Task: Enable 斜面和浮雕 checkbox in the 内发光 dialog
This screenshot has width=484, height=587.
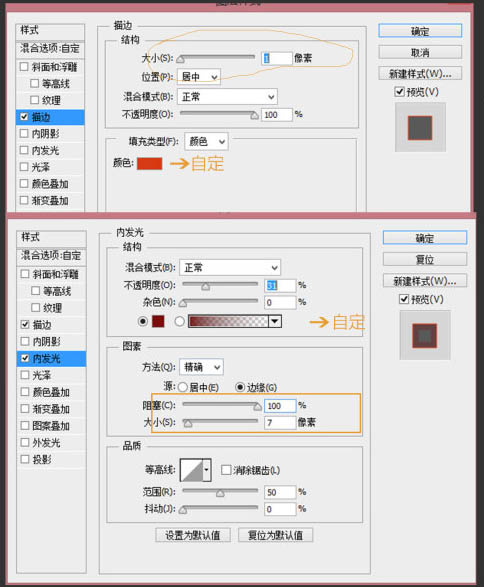Action: click(x=25, y=274)
